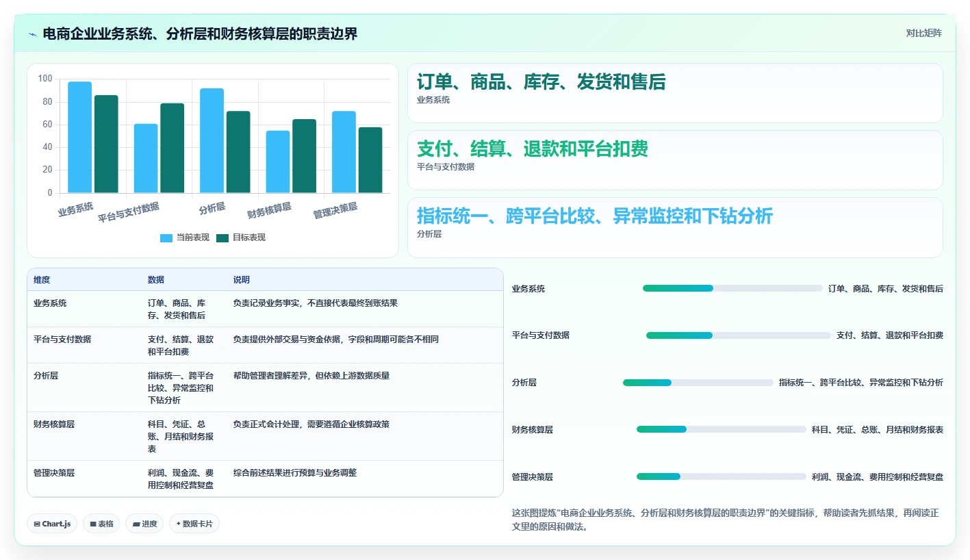This screenshot has width=970, height=560.
Task: Click the 对比矩阵 label in header
Action: tap(923, 33)
